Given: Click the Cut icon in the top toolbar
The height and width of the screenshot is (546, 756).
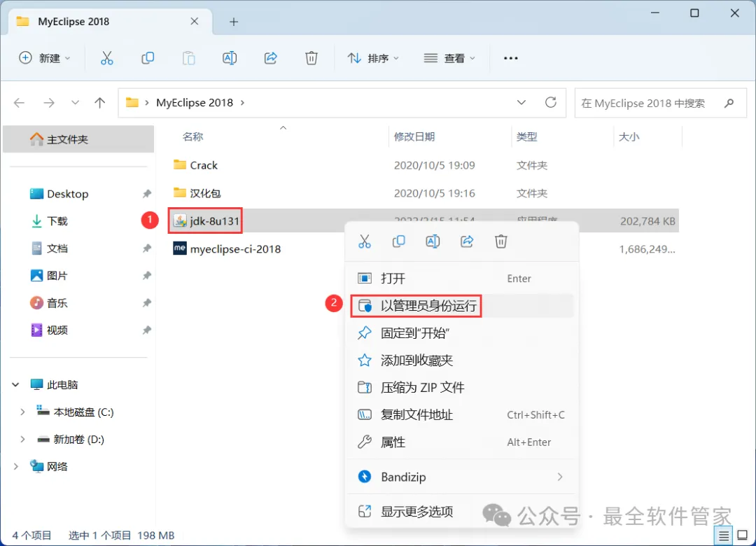Looking at the screenshot, I should (106, 58).
